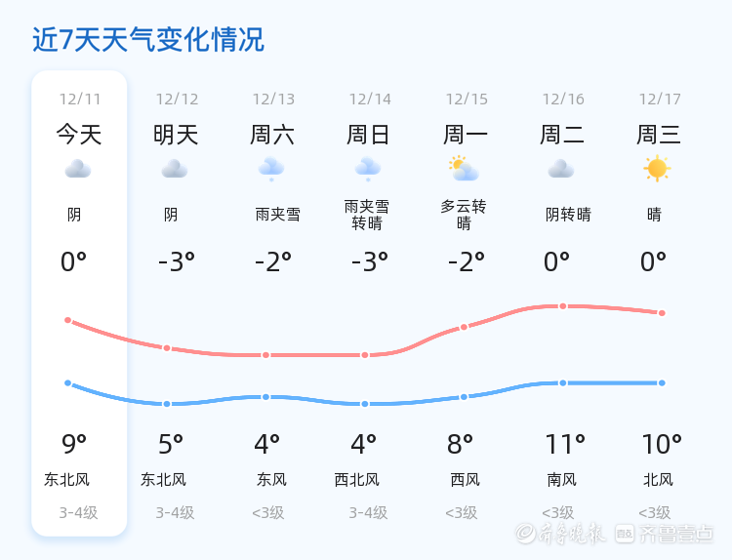This screenshot has width=732, height=560.
Task: Click the 近7天天气变化情况 title
Action: [148, 41]
